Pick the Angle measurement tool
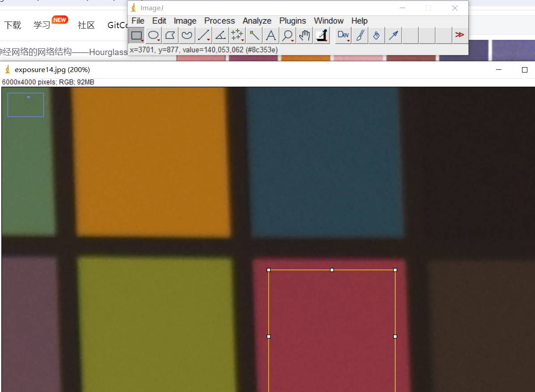Screen dimensions: 535x392 pos(220,35)
